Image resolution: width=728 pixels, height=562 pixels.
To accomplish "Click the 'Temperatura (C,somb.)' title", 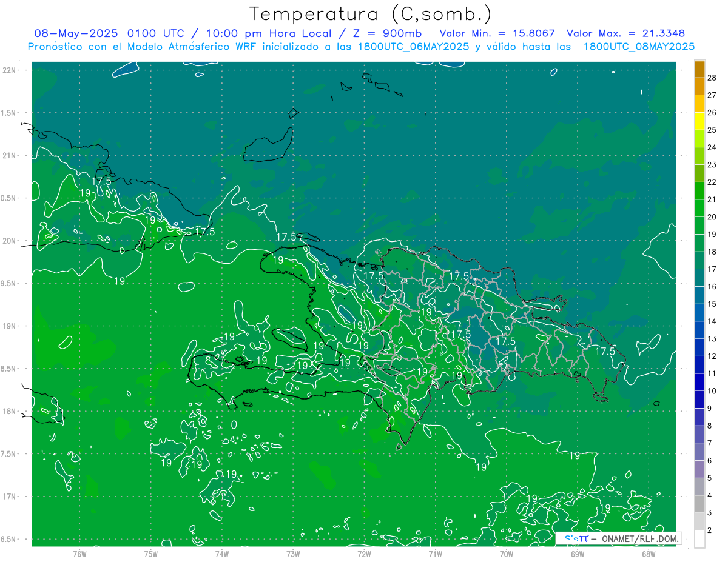I will (x=371, y=14).
